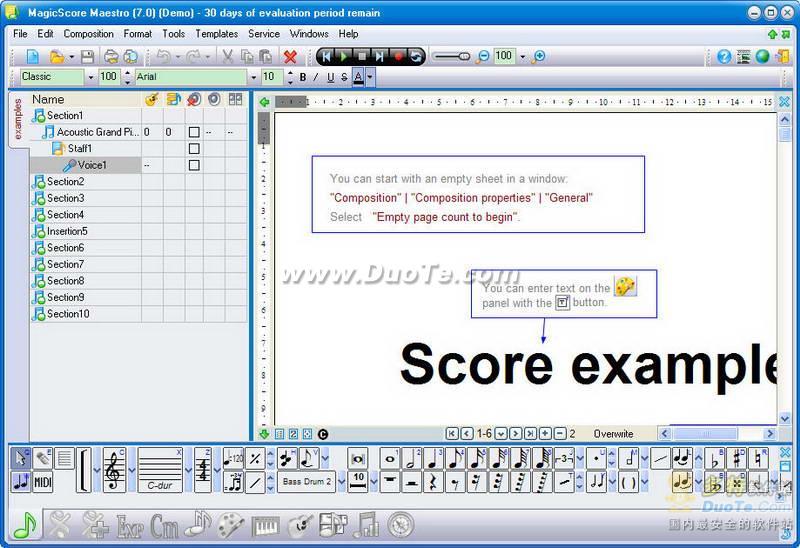The image size is (800, 548).
Task: Open the Format menu
Action: (x=138, y=34)
